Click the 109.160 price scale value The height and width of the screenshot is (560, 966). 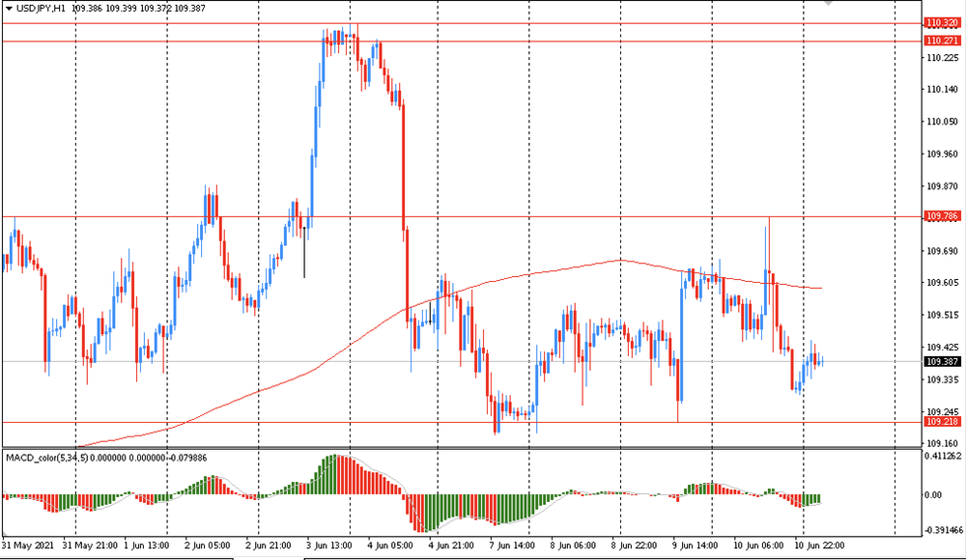[x=943, y=443]
